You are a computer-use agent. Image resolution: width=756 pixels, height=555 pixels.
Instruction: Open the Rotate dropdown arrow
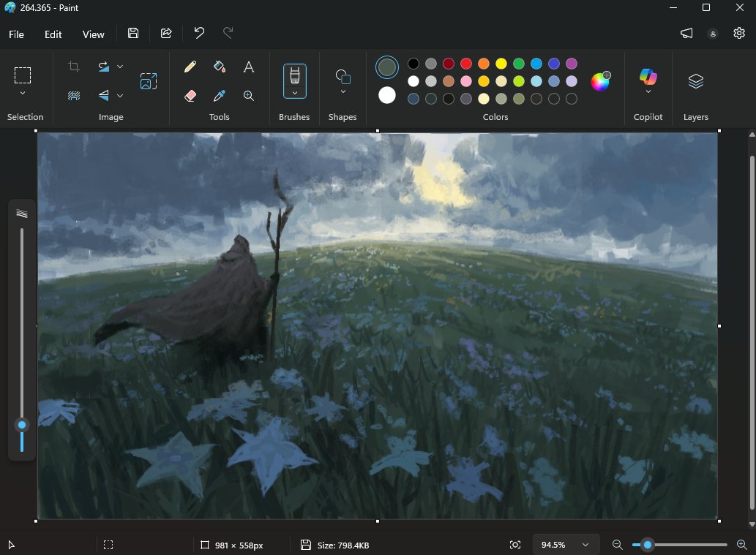pyautogui.click(x=120, y=67)
